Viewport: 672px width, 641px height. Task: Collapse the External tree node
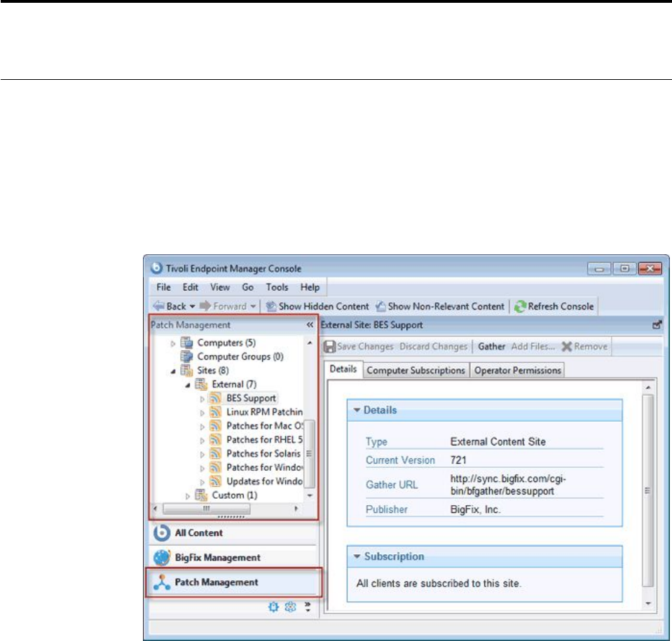pos(188,385)
